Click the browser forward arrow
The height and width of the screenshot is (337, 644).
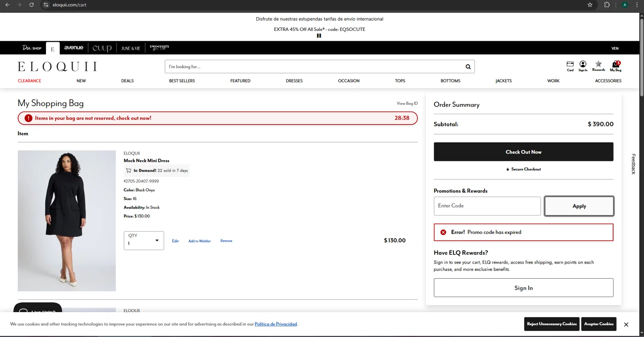tap(19, 5)
